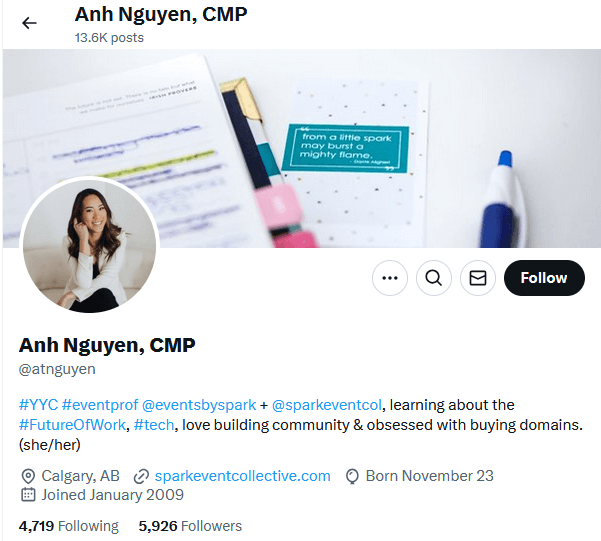The height and width of the screenshot is (541, 601).
Task: Open the #YYC hashtag
Action: point(38,405)
